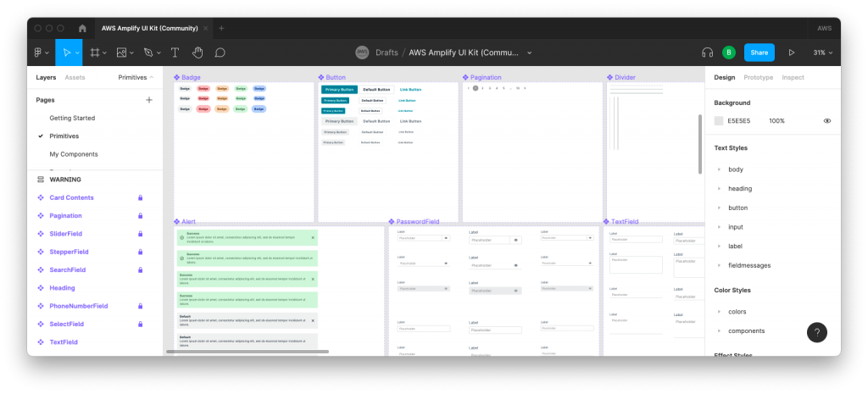Select the Shape rectangle tool
Viewport: 868px width, 394px height.
(122, 53)
